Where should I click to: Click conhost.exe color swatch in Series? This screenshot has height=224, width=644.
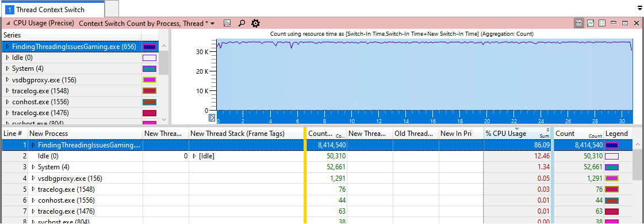149,102
